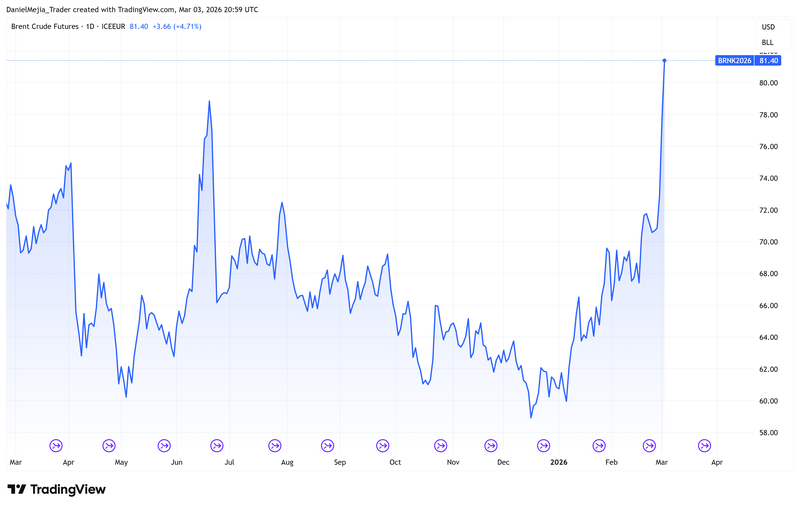Click the 70.00 price axis label
The height and width of the screenshot is (508, 800).
click(x=768, y=242)
